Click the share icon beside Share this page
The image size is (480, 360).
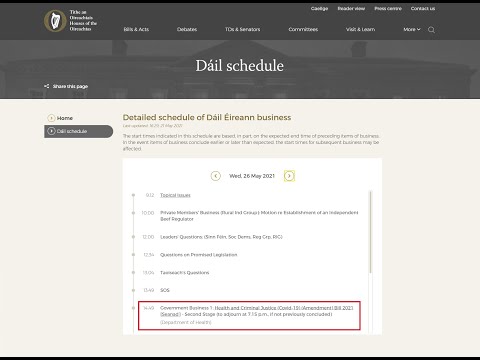(x=47, y=86)
